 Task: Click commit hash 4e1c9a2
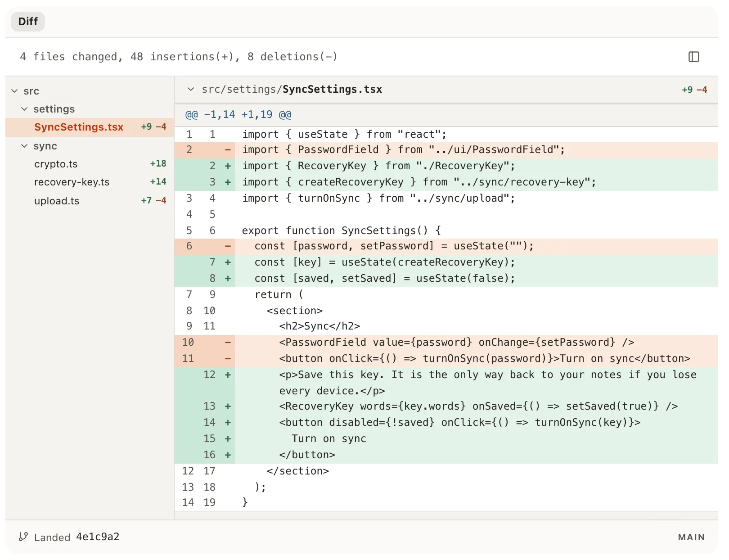[x=98, y=537]
